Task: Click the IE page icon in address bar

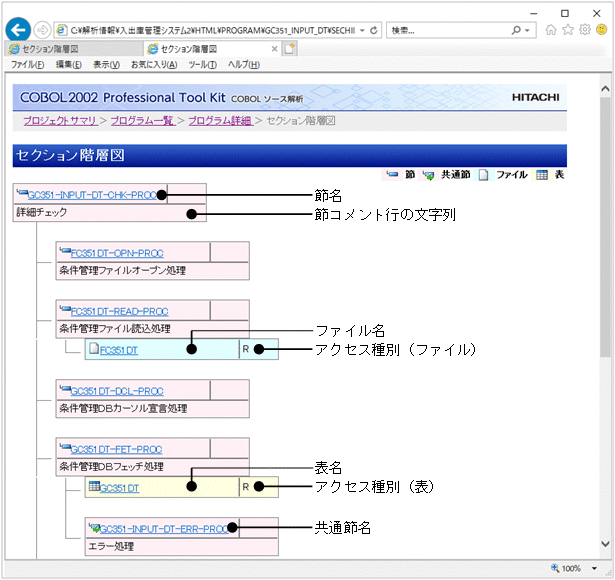Action: coord(61,30)
